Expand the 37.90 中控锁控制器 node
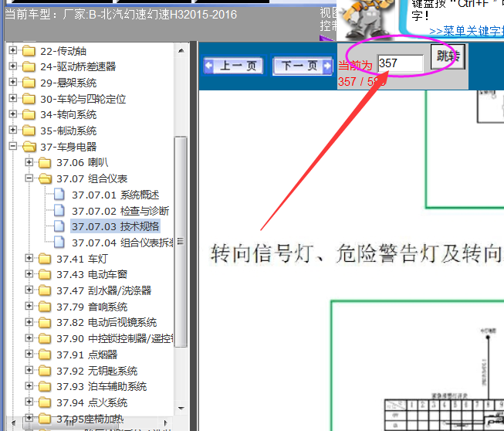The height and width of the screenshot is (431, 504). [29, 338]
